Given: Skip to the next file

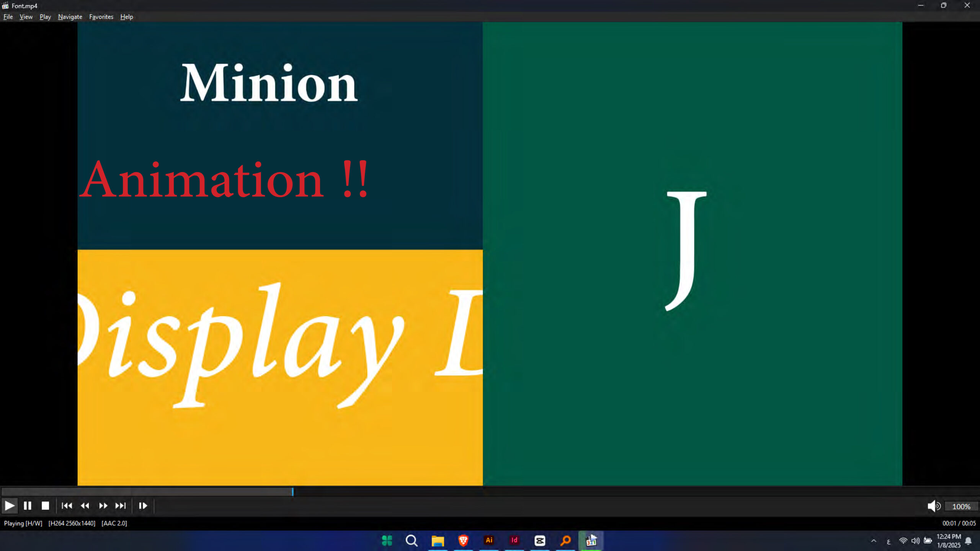Looking at the screenshot, I should pos(121,506).
